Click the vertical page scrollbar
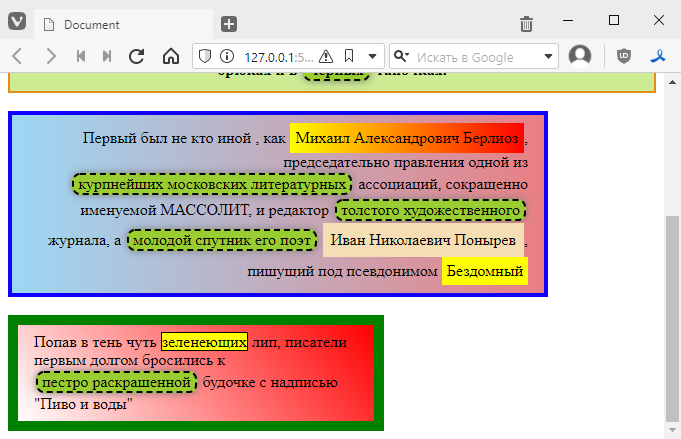Viewport: 681px width, 439px height. tap(672, 300)
